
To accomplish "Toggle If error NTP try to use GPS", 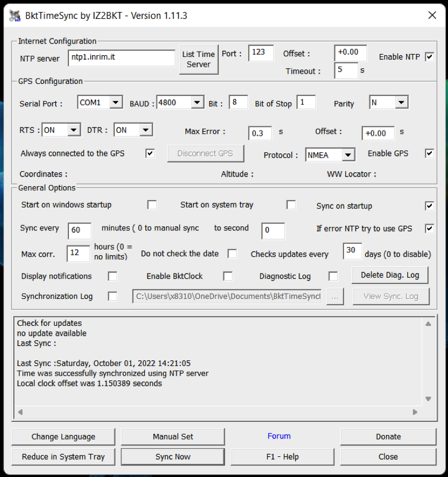I will (x=429, y=229).
